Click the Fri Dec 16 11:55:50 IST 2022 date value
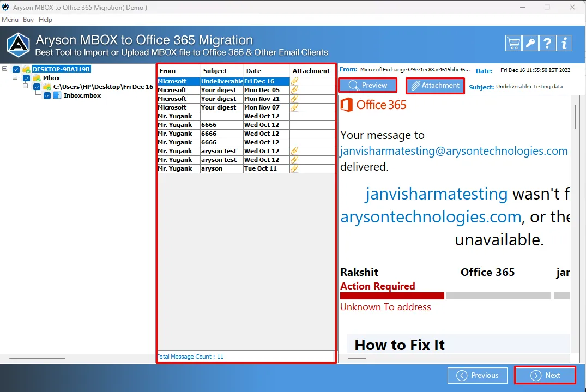586x392 pixels. [535, 70]
